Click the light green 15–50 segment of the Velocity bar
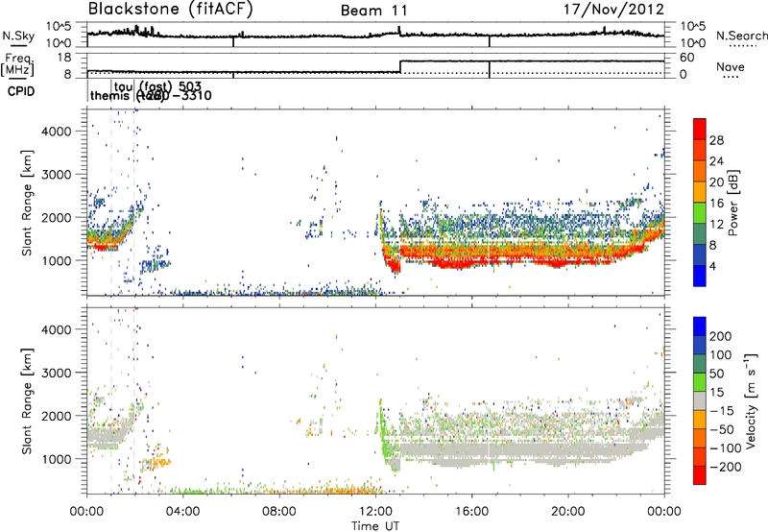This screenshot has height=532, width=768. click(700, 382)
